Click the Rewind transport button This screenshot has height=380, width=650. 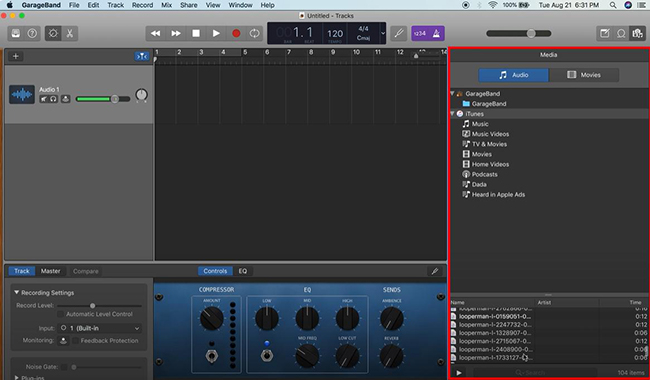[155, 34]
